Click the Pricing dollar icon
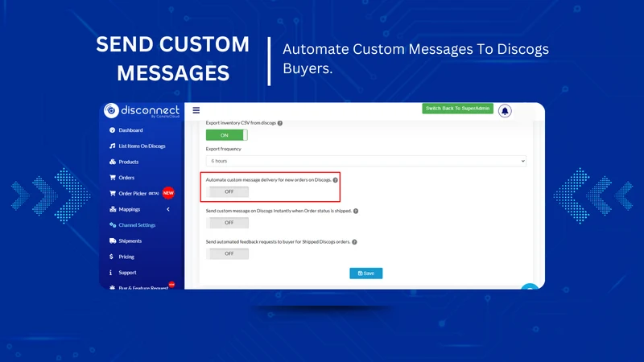This screenshot has height=362, width=644. [x=111, y=257]
